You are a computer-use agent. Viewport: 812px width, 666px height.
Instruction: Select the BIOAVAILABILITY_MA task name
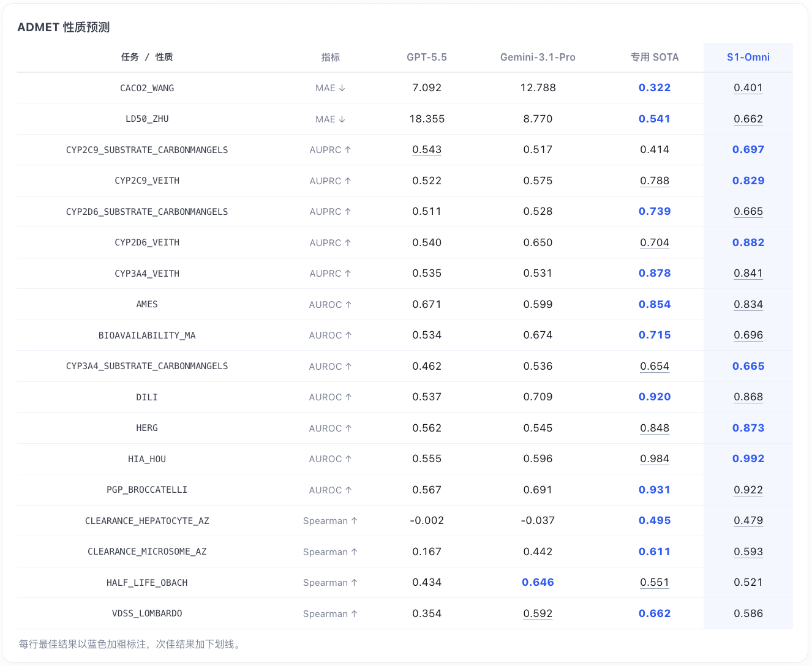pos(147,335)
